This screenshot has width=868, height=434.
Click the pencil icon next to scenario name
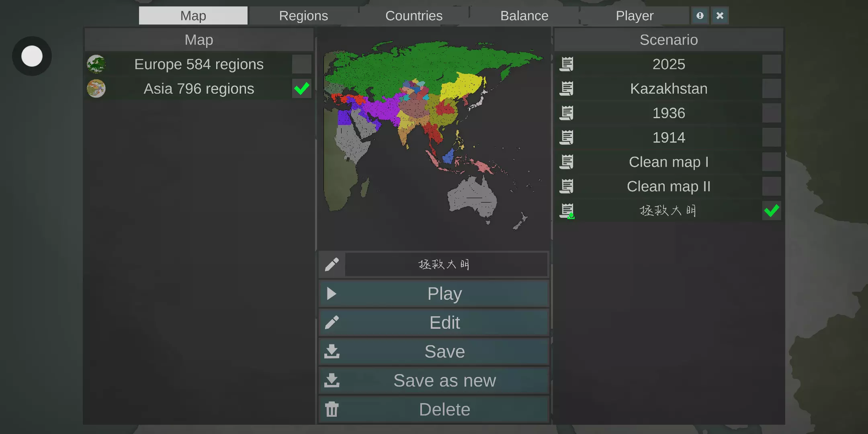332,264
